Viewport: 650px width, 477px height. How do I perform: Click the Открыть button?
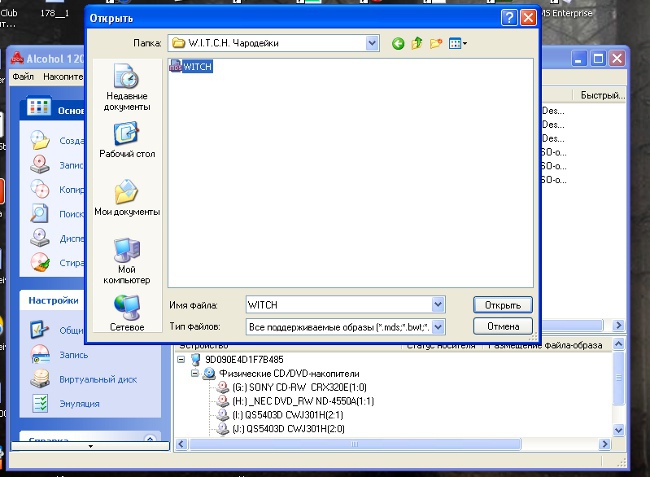[502, 305]
